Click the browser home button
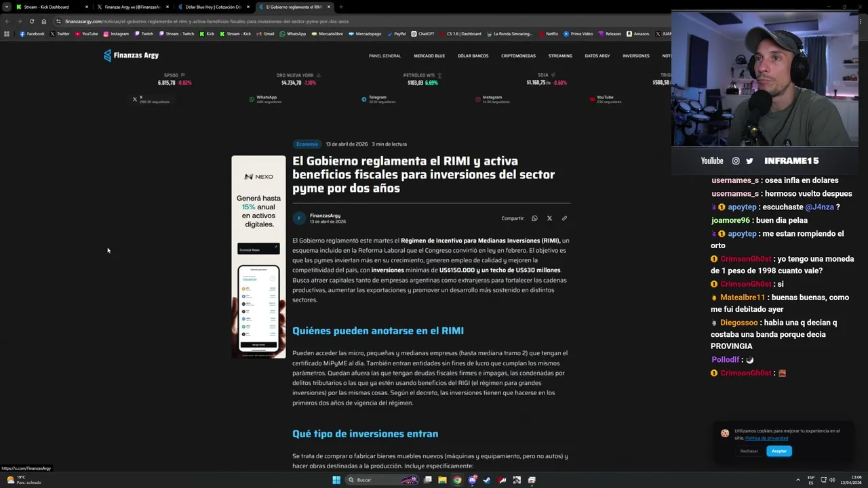The width and height of the screenshot is (868, 488). tap(44, 21)
